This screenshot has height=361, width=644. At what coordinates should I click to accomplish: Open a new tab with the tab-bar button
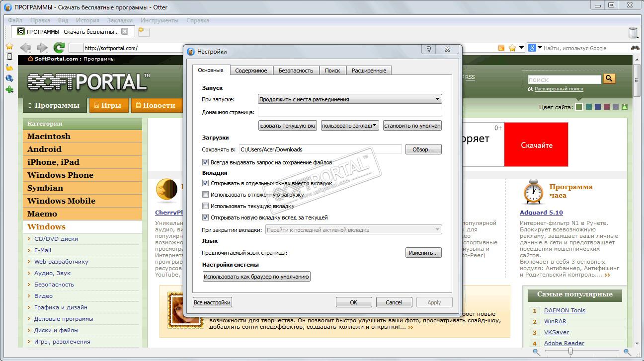click(144, 32)
